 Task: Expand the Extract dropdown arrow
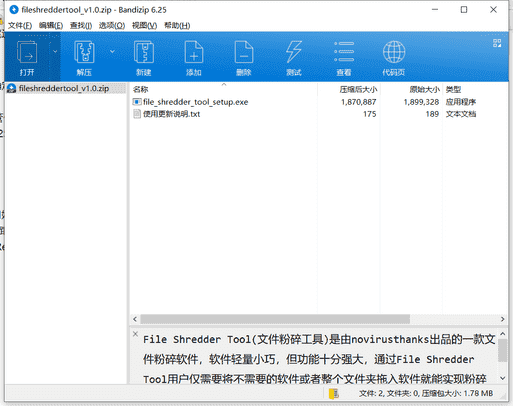[112, 51]
